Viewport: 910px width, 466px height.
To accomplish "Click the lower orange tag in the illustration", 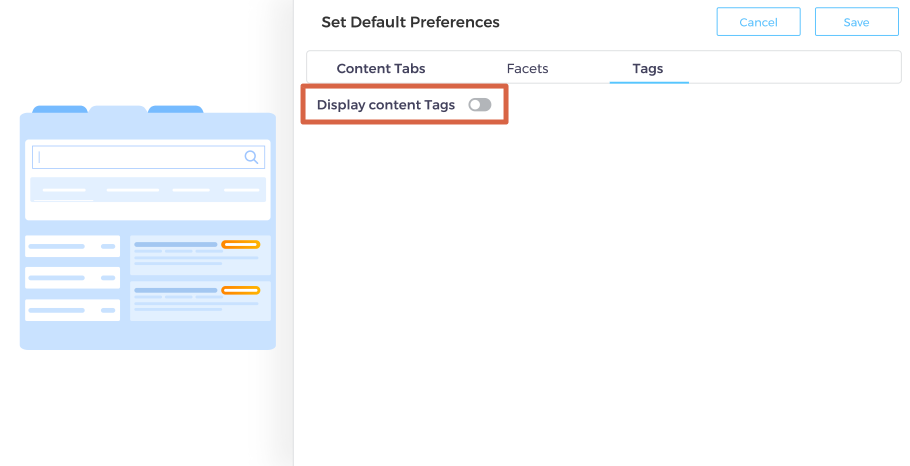I will 240,290.
